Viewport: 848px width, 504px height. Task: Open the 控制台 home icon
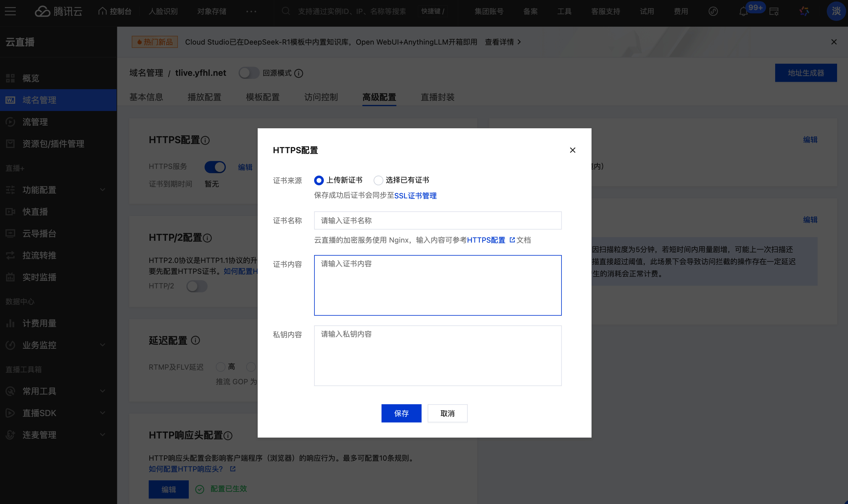point(102,11)
